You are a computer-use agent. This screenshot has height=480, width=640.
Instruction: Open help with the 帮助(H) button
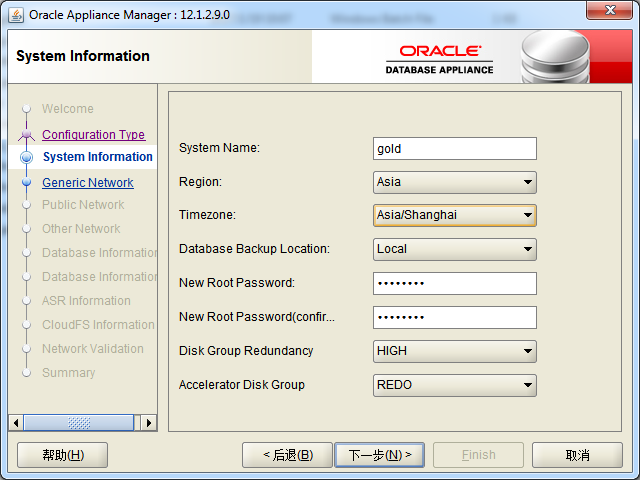click(62, 455)
